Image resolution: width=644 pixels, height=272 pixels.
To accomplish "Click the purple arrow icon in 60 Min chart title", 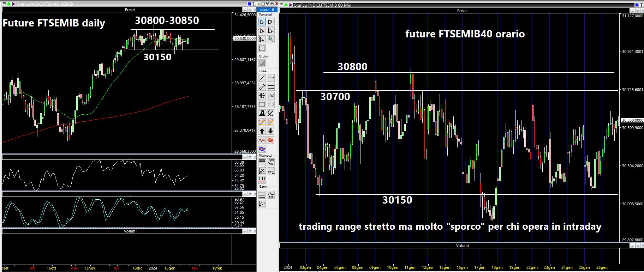I will pos(291,5).
